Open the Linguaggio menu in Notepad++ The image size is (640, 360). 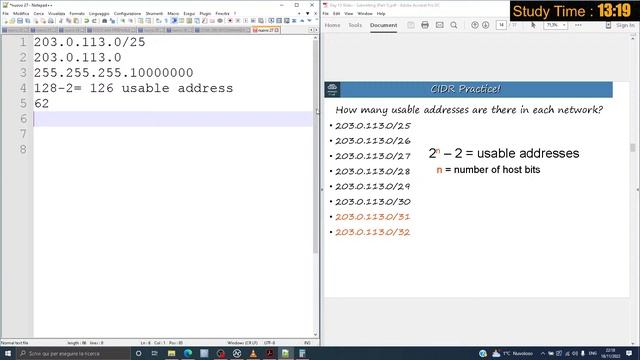coord(99,13)
